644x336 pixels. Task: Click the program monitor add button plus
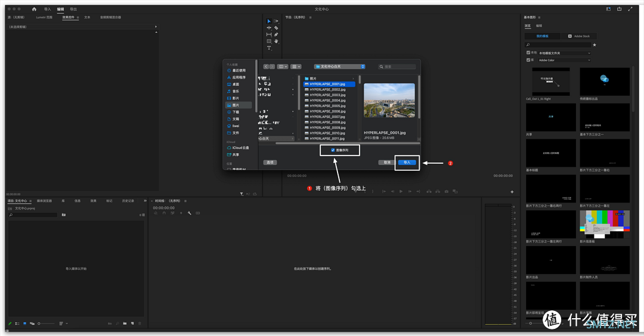pyautogui.click(x=512, y=192)
